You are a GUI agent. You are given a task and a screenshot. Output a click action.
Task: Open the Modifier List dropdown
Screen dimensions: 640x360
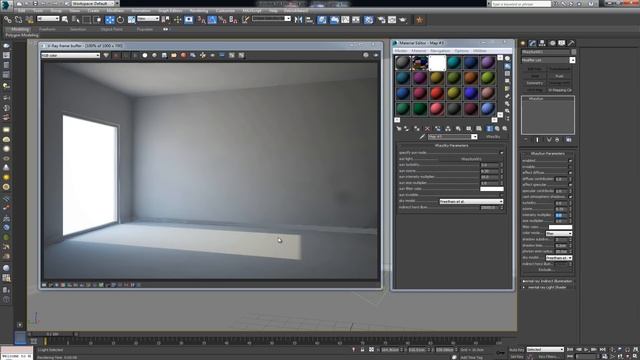click(548, 60)
